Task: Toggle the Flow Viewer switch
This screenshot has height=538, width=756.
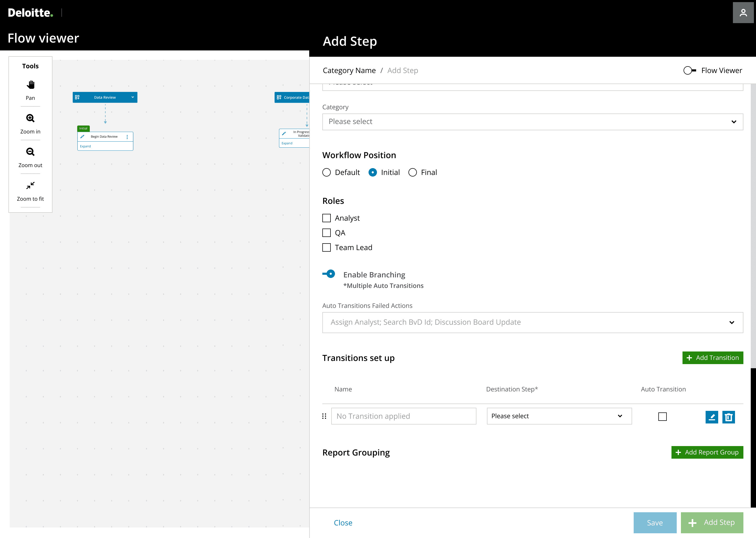Action: point(690,71)
